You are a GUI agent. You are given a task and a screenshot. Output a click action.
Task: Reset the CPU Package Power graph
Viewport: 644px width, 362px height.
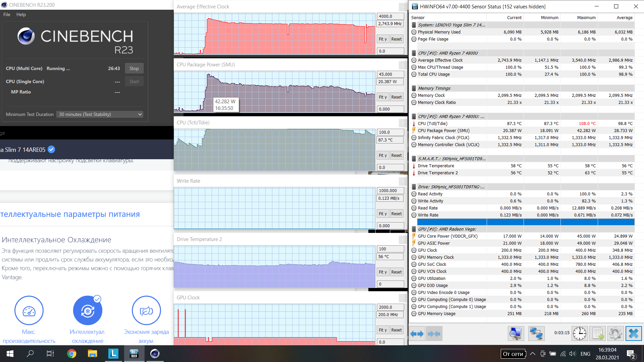pyautogui.click(x=396, y=97)
